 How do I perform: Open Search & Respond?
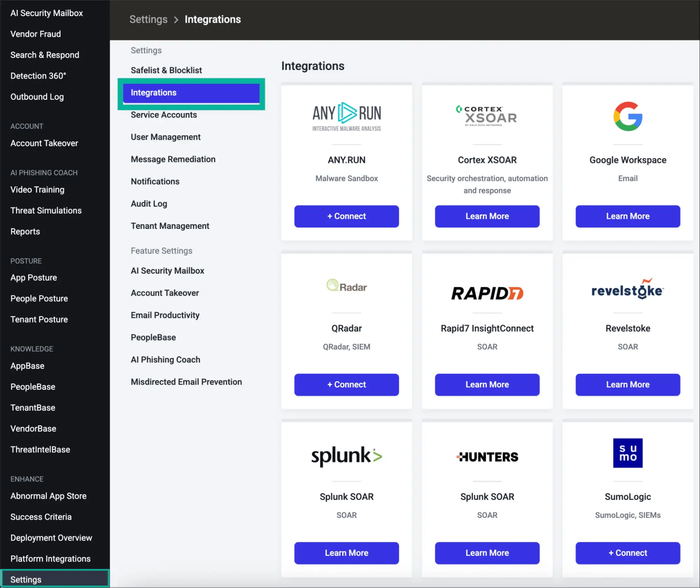pos(44,55)
